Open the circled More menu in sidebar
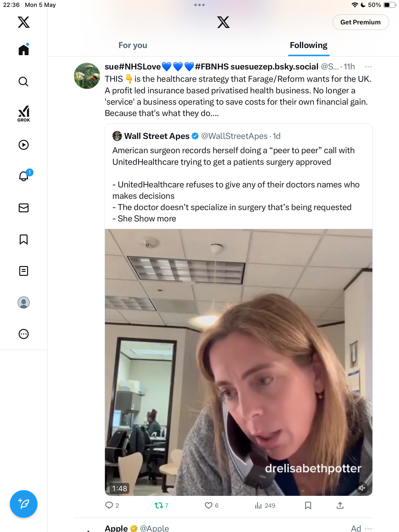 (24, 334)
